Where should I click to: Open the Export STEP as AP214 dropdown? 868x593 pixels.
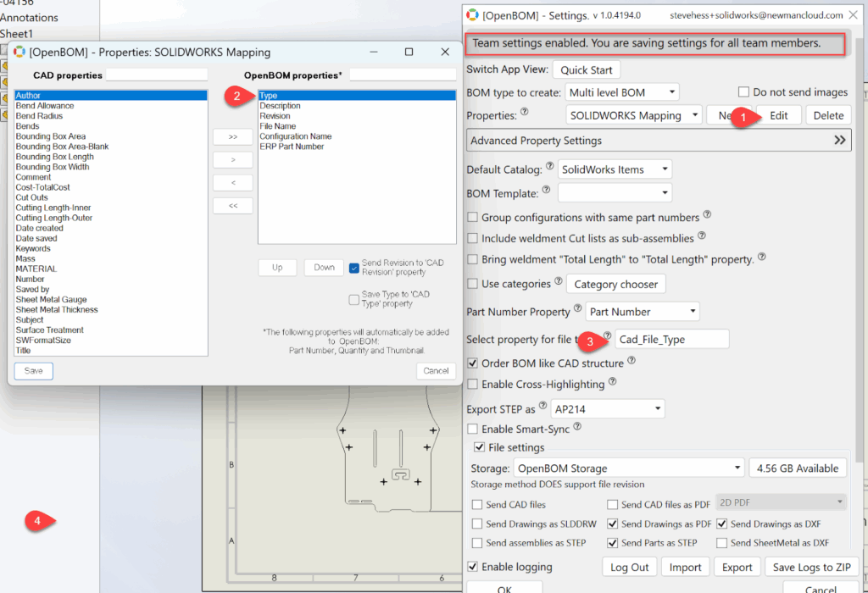[x=607, y=409]
